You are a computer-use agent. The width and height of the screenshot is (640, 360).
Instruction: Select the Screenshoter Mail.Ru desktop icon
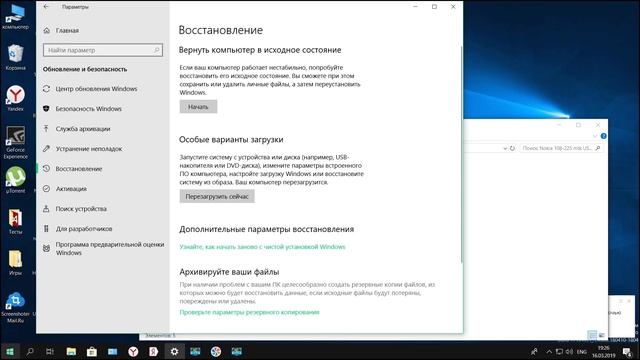point(16,307)
